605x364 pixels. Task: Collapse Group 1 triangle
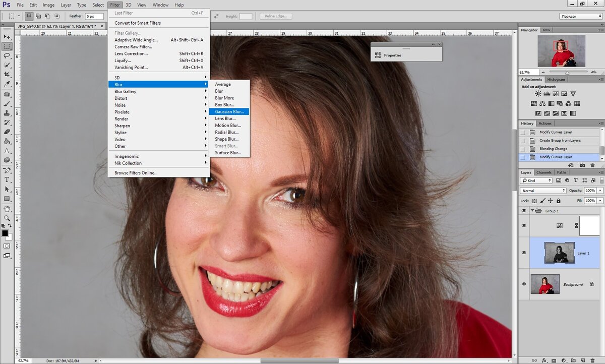532,210
